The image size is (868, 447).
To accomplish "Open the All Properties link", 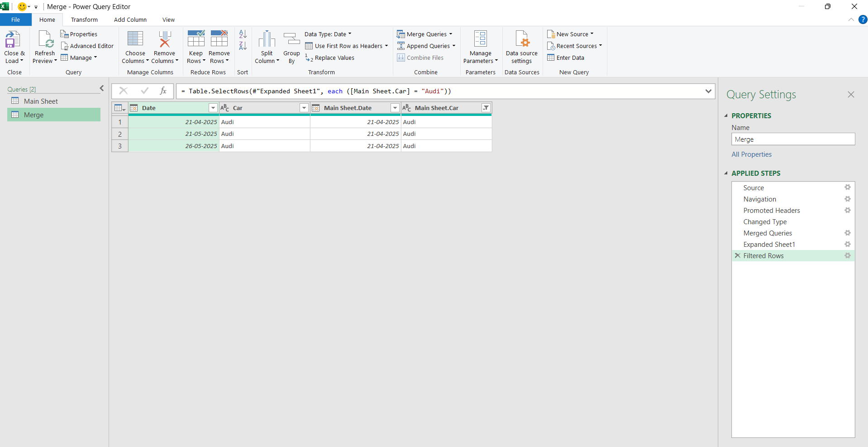I will click(752, 154).
